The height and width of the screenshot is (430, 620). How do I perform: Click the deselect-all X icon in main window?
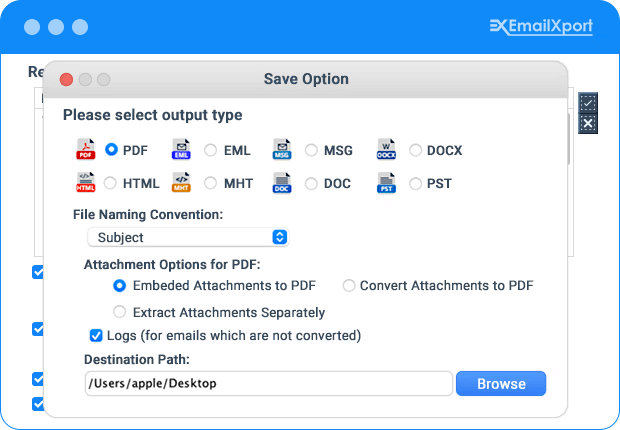tap(588, 123)
